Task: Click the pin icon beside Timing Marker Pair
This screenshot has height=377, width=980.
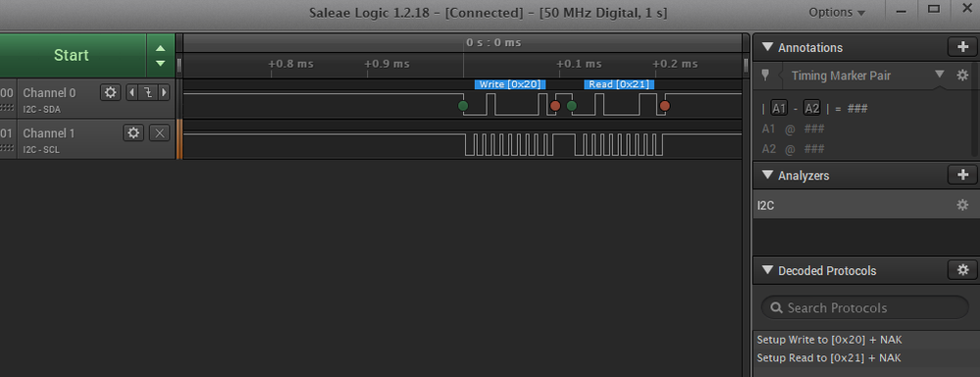Action: tap(765, 75)
